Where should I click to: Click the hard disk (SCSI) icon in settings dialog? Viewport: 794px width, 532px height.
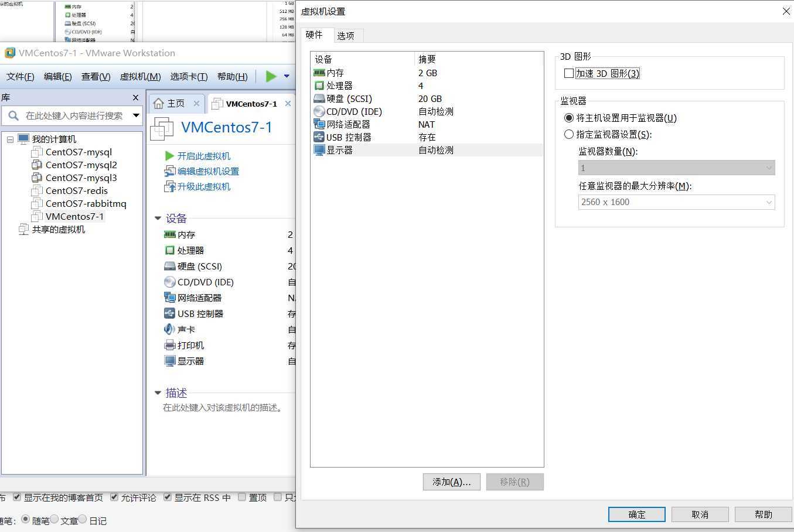[319, 98]
